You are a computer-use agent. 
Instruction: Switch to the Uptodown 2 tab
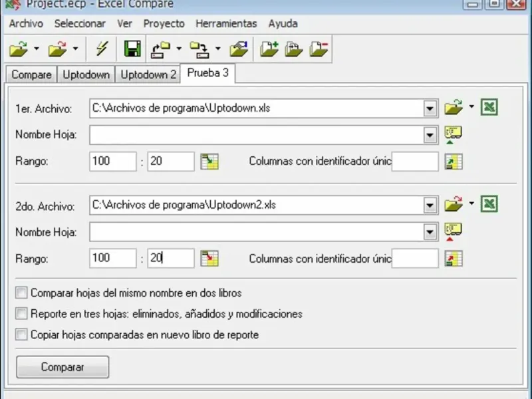click(148, 74)
